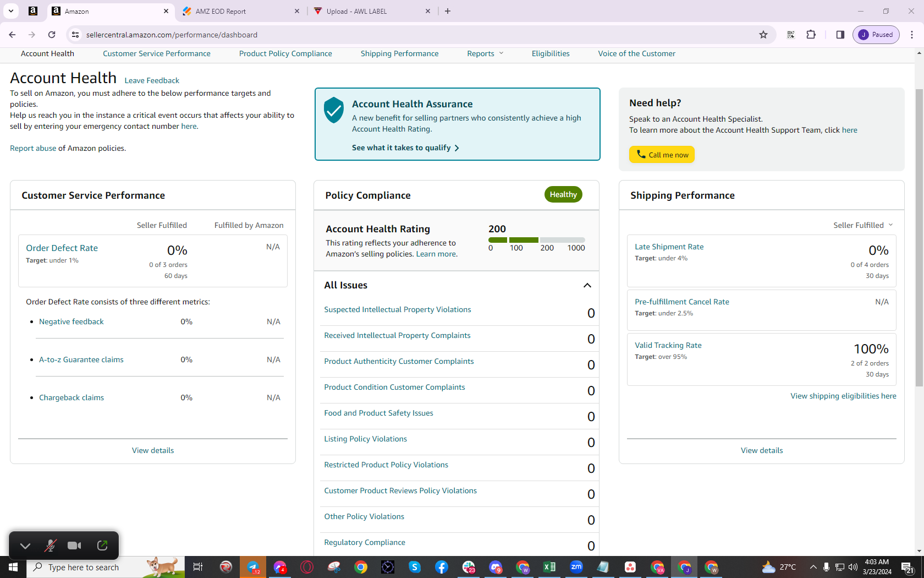Open Product Policy Compliance menu item

[285, 53]
